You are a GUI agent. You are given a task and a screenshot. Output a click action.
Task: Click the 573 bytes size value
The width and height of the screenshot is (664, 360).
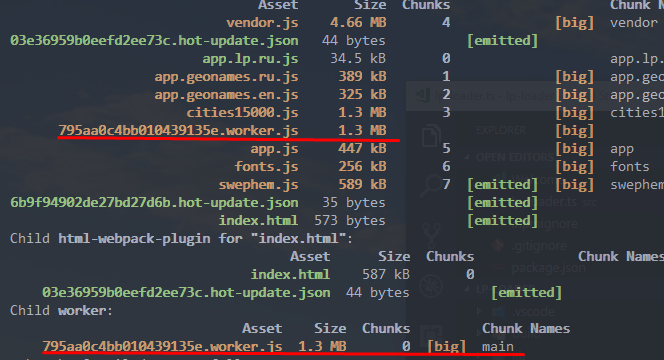[x=350, y=221]
